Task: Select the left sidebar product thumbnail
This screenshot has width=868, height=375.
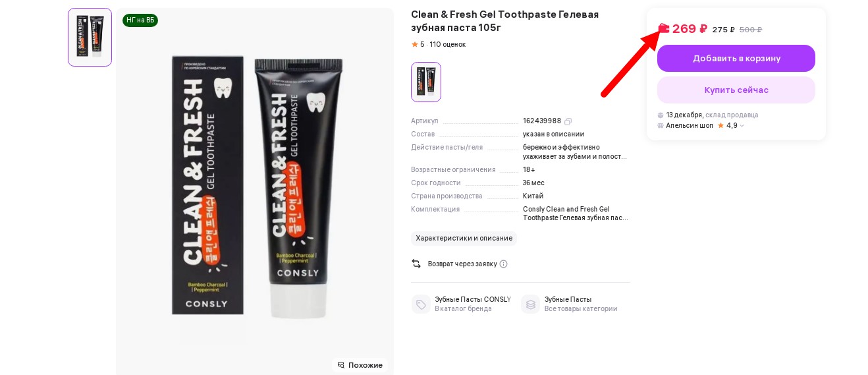Action: (90, 38)
